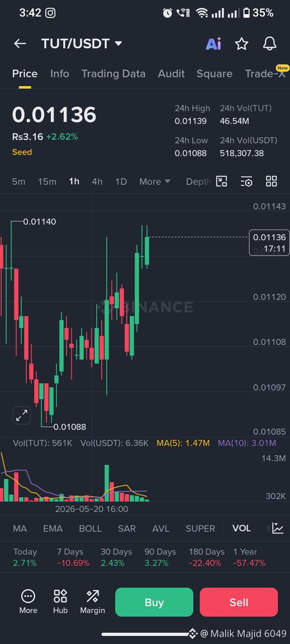Image resolution: width=290 pixels, height=644 pixels.
Task: Open the four-square chart layout icon
Action: (271, 182)
